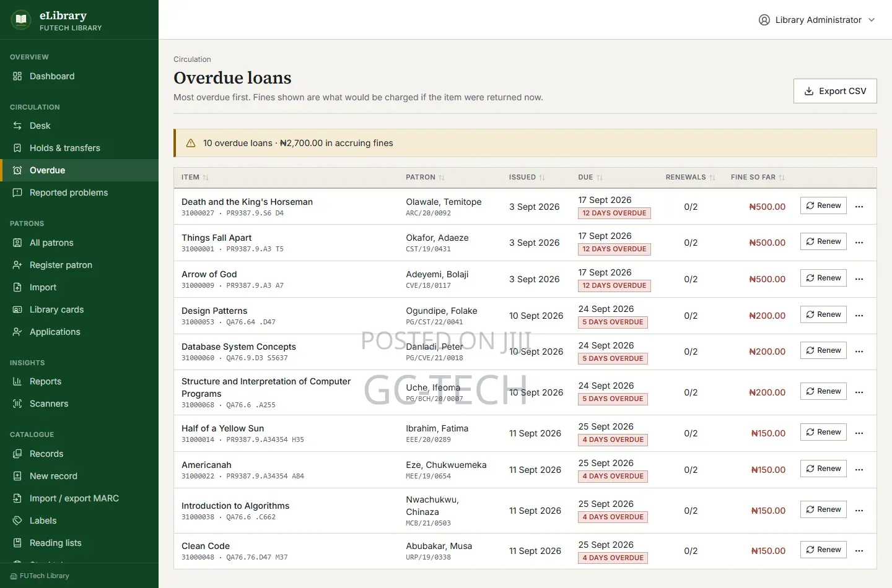Click the Scanners icon

17,404
